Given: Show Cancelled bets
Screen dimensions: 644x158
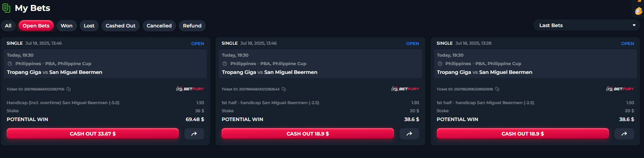Looking at the screenshot, I should tap(159, 26).
